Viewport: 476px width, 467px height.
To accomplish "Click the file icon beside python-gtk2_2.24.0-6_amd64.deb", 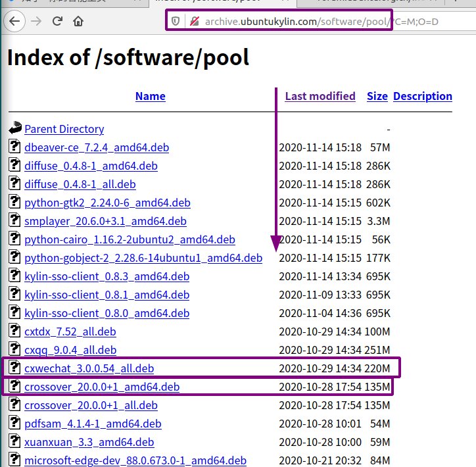I will (x=14, y=202).
